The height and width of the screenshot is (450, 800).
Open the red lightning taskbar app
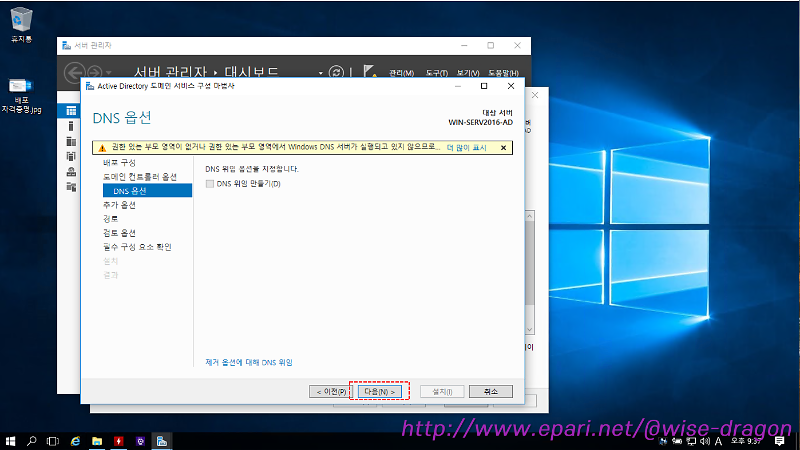pyautogui.click(x=119, y=441)
